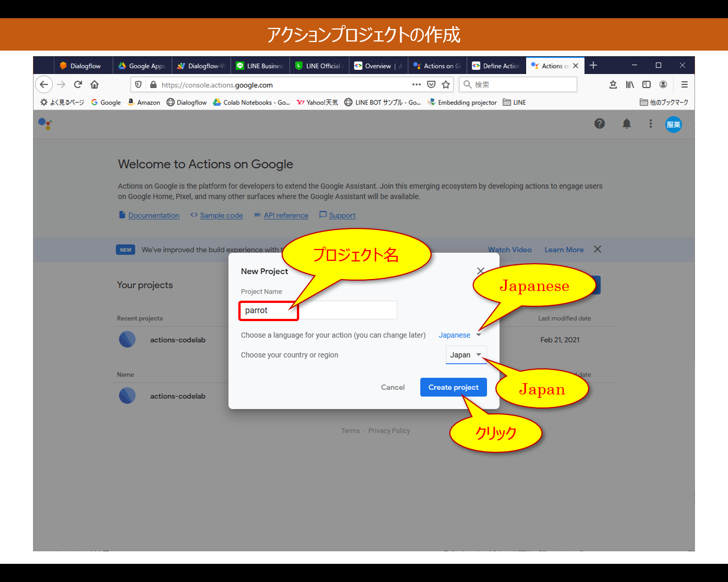The width and height of the screenshot is (728, 582).
Task: Open the Documentation link
Action: point(154,215)
